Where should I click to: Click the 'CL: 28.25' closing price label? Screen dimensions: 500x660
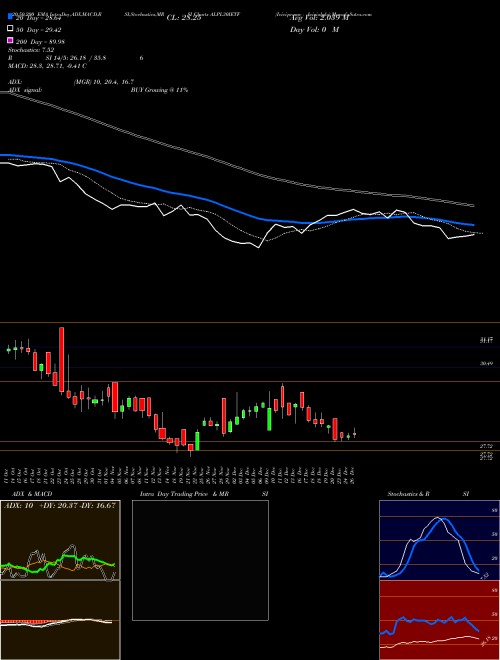coord(184,18)
